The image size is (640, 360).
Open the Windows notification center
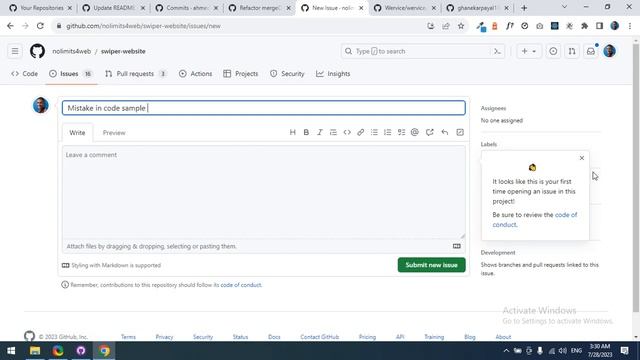tap(624, 351)
